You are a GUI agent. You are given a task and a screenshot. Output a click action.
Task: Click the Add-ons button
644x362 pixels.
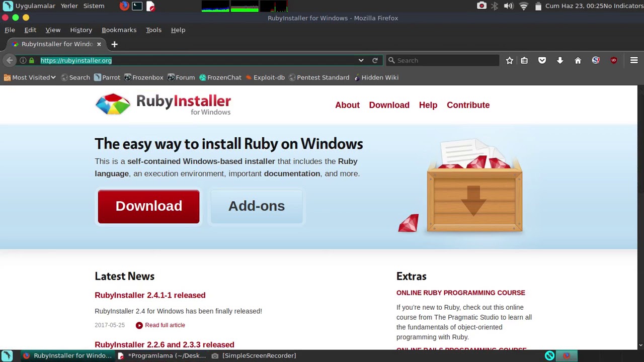pos(257,207)
